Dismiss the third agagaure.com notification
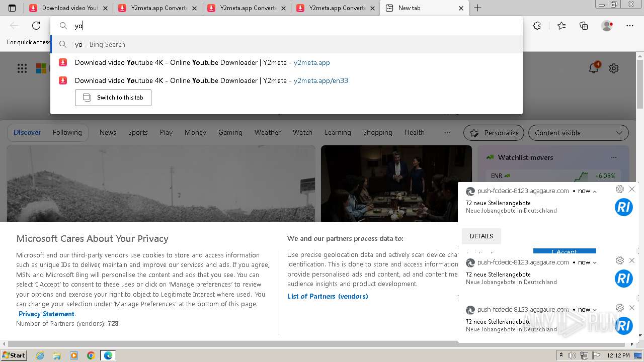 (x=632, y=308)
